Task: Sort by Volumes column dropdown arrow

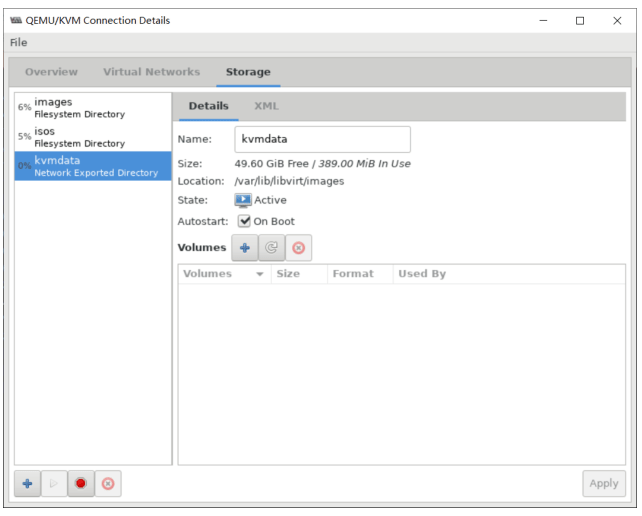Action: point(260,274)
